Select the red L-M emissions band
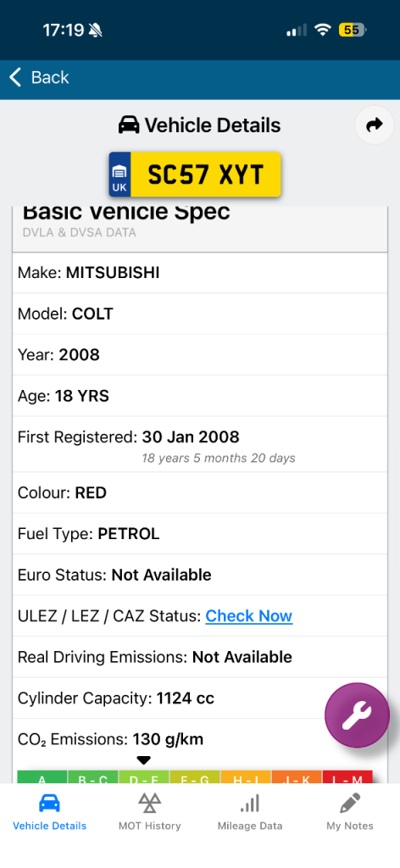 pyautogui.click(x=347, y=776)
